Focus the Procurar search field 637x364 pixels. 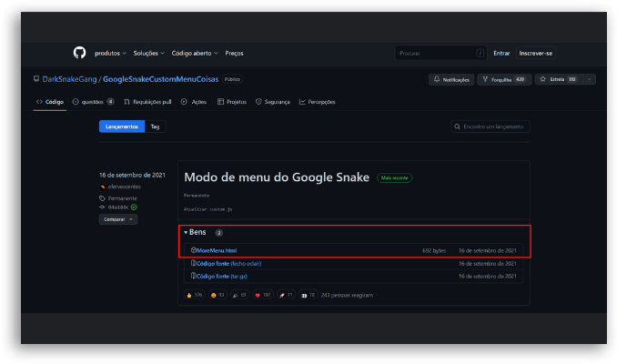(440, 53)
